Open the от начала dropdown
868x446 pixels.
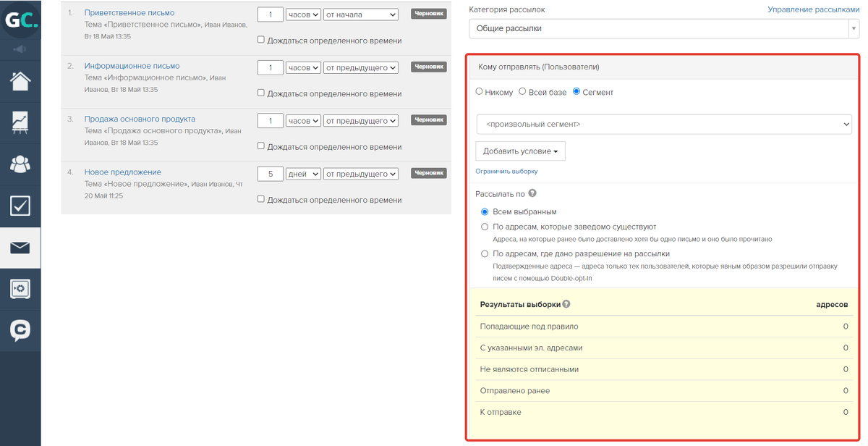point(361,14)
